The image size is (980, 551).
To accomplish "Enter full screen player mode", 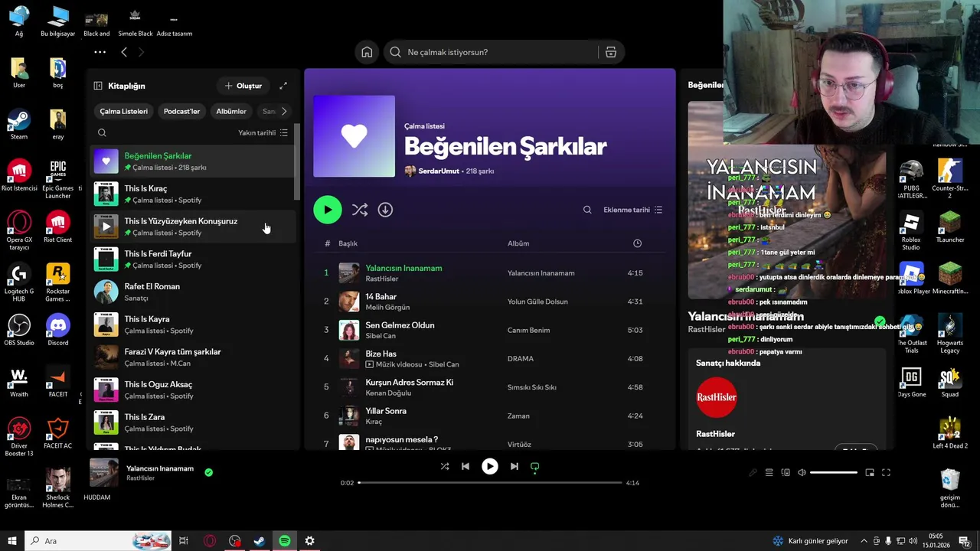I will [x=886, y=473].
